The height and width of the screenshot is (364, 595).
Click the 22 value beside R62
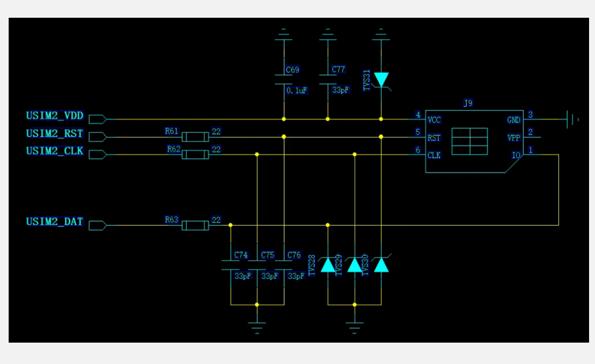216,149
